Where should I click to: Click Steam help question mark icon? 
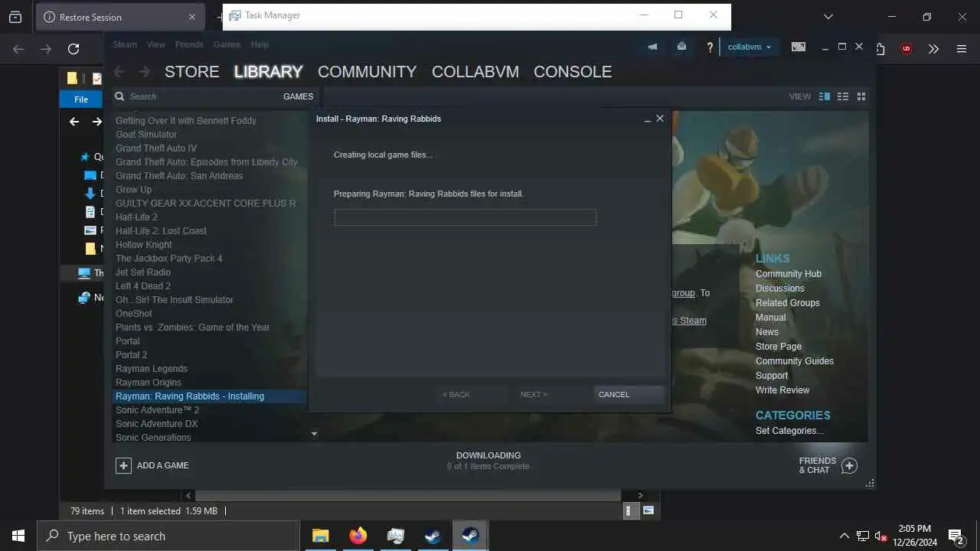710,47
